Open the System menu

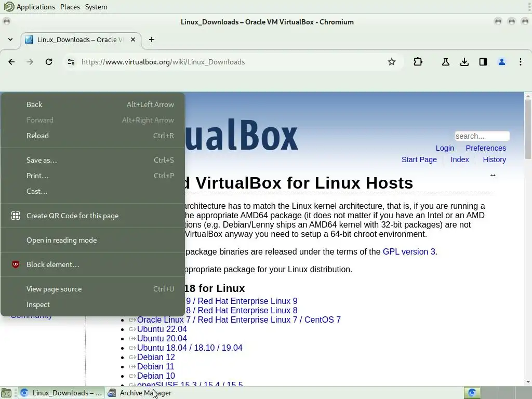96,7
